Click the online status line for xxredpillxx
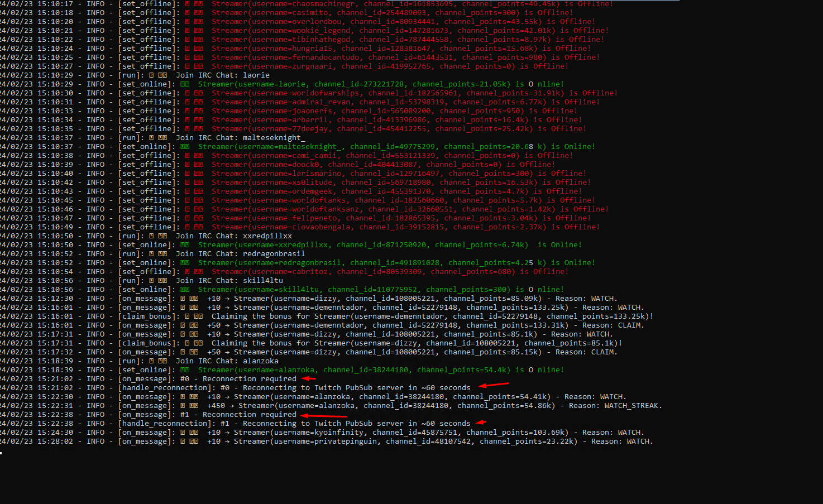Screen dimensions: 823x504 pos(390,245)
